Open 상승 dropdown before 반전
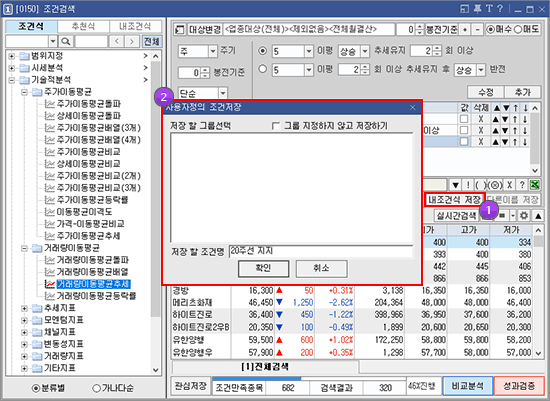The width and height of the screenshot is (550, 401). [481, 69]
